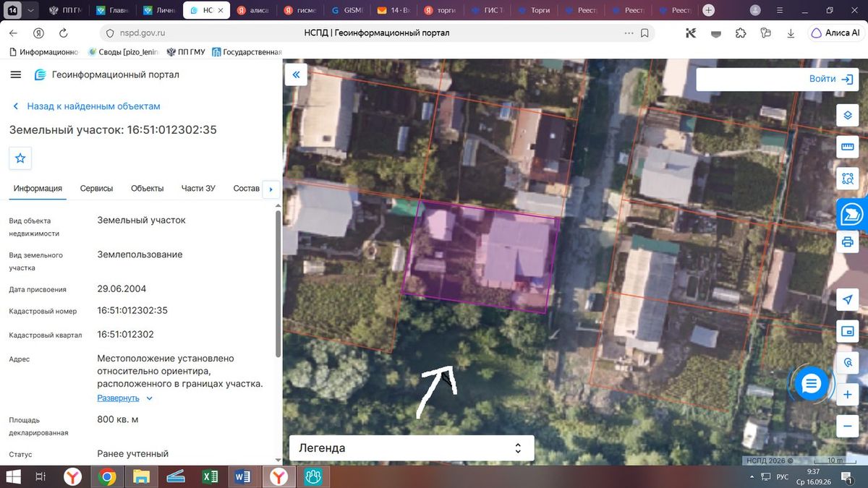Open browser profile avatar
Screen dimensions: 868x488
[755, 10]
